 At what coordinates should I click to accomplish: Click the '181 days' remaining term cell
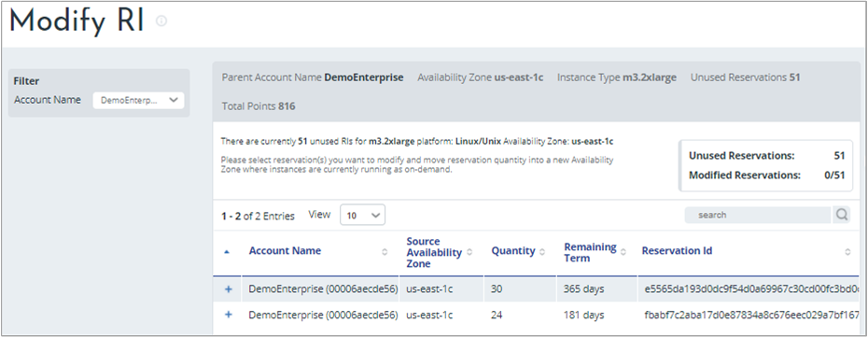click(583, 315)
